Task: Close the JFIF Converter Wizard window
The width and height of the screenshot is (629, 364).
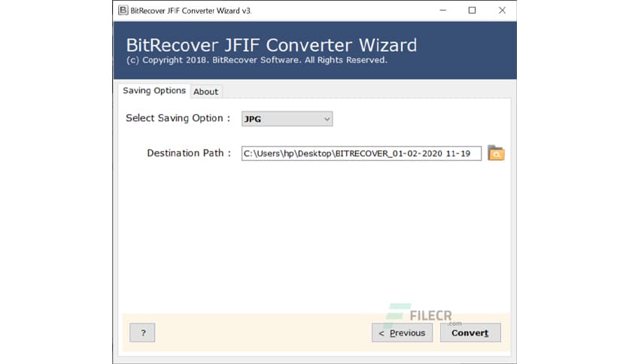Action: (502, 11)
